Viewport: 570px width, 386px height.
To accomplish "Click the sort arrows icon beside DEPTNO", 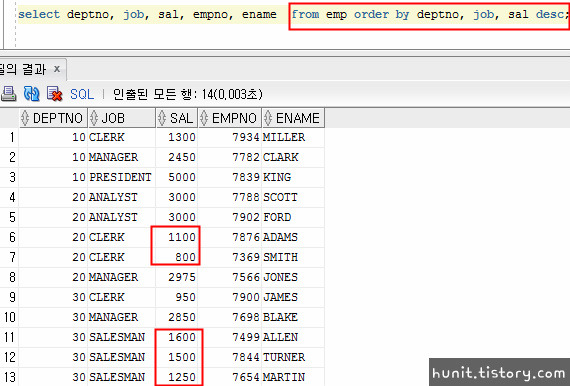I will 25,118.
